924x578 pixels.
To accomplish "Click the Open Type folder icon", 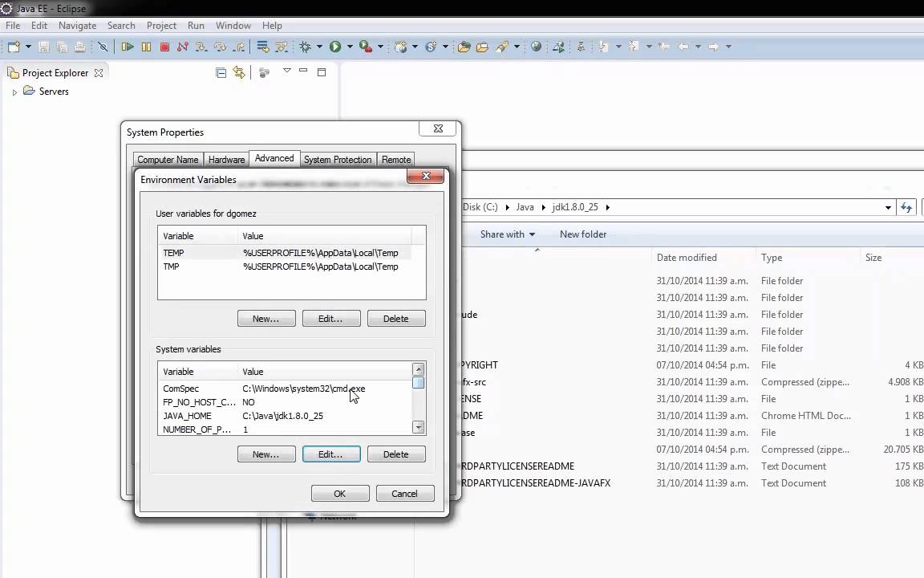I will [x=464, y=47].
